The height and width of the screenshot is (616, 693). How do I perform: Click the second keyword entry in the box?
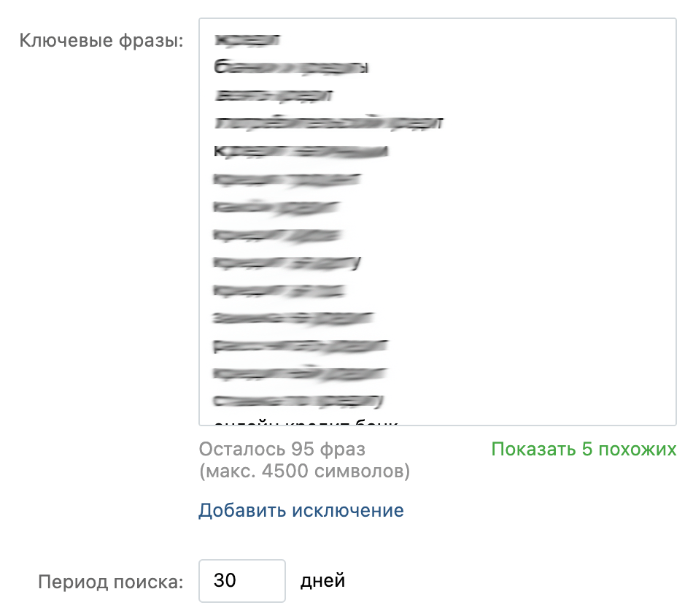click(292, 66)
